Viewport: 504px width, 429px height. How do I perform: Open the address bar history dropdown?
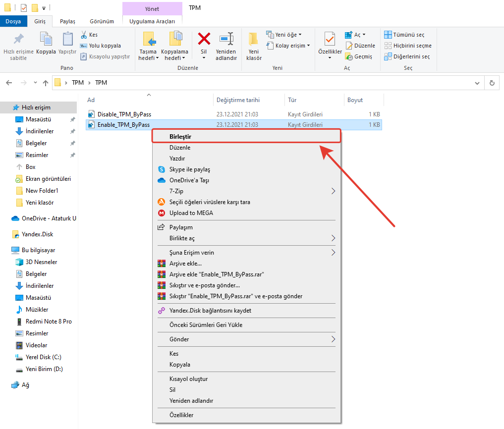pyautogui.click(x=477, y=83)
